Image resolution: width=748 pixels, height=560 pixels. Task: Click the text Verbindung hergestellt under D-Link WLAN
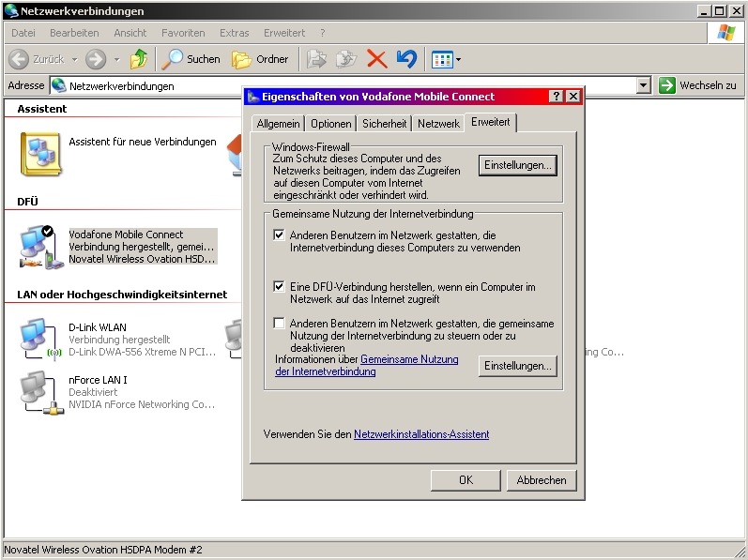coord(119,340)
